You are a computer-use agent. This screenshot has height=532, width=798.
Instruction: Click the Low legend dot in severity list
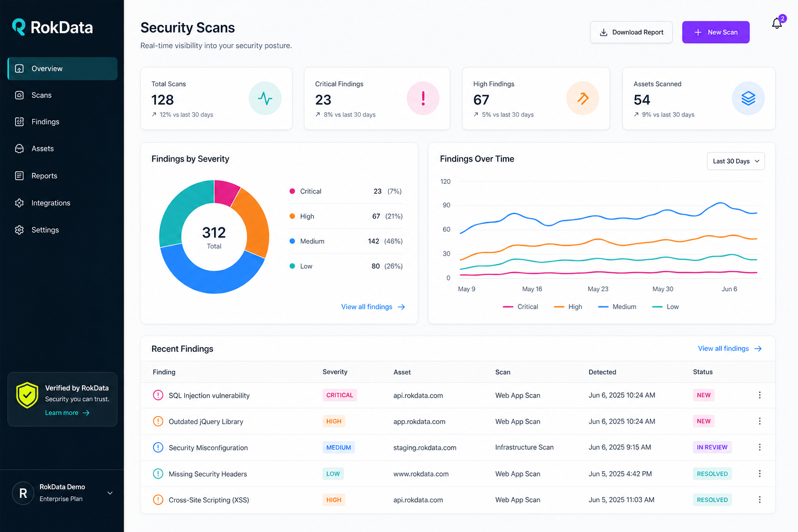(x=292, y=266)
